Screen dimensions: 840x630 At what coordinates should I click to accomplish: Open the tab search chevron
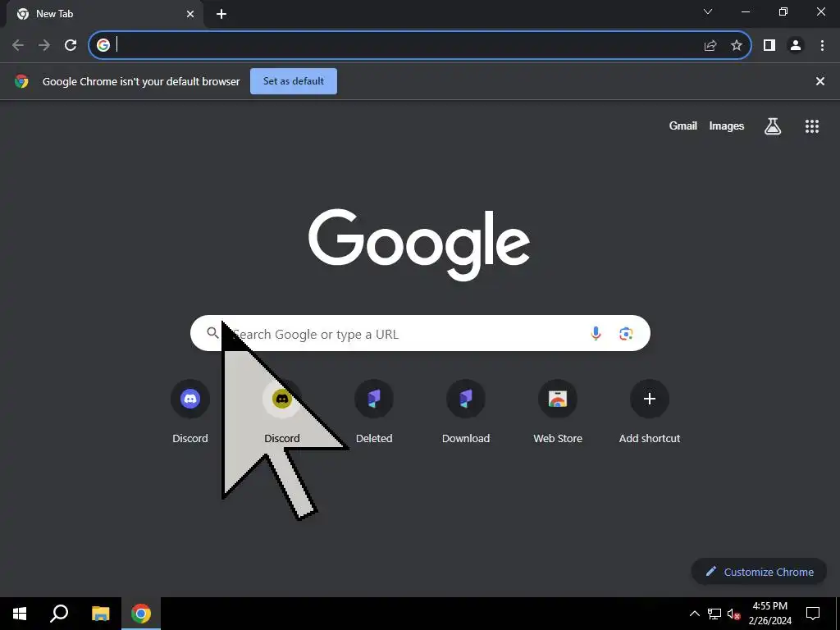708,11
